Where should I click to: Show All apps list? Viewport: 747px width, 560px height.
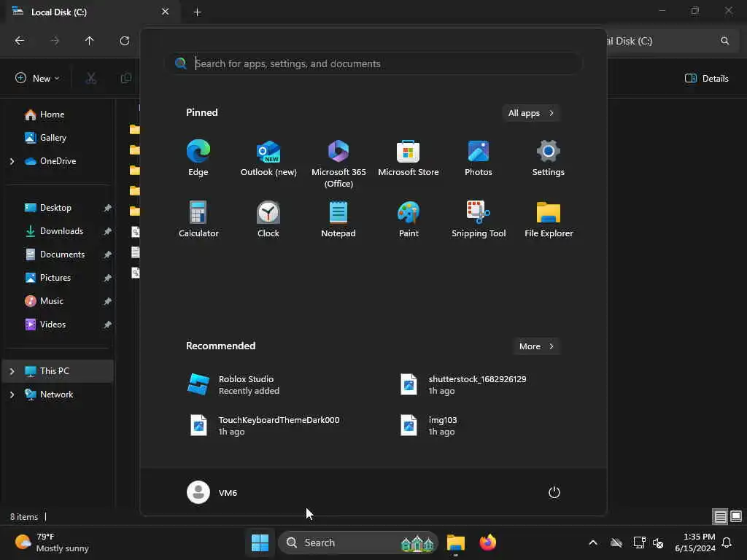tap(531, 113)
